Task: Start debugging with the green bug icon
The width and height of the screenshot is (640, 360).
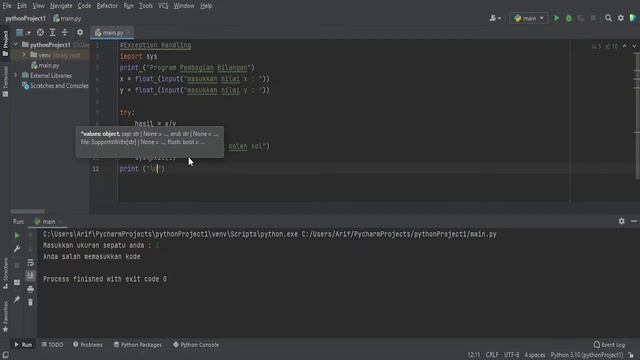Action: click(569, 18)
